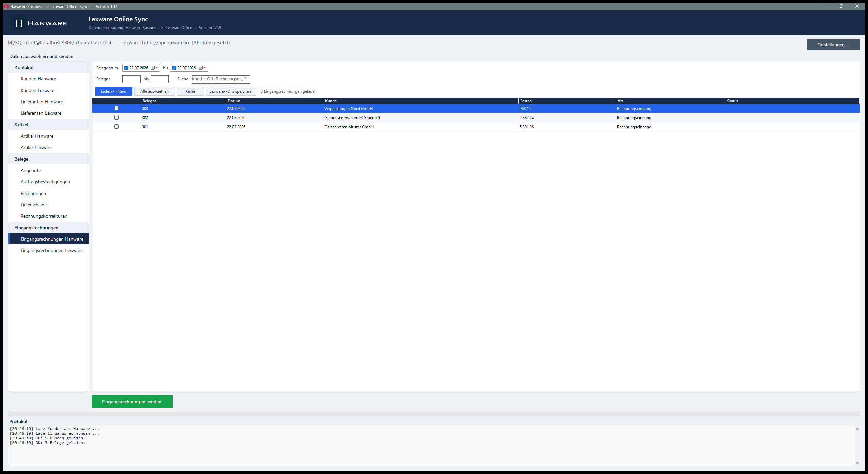Click the '3 Eingangsrechnungen geladen' status text
The width and height of the screenshot is (868, 474).
[288, 91]
